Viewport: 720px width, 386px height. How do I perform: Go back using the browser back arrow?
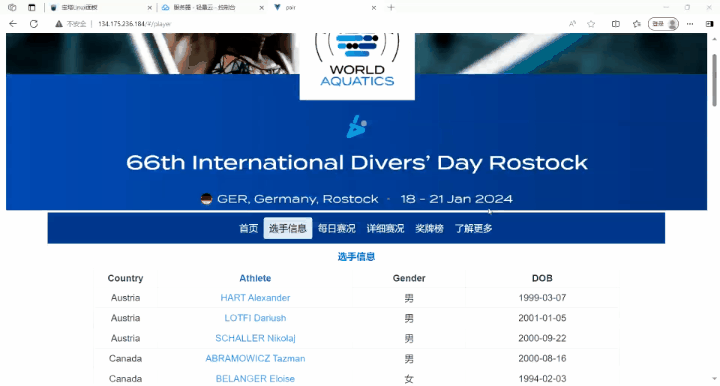click(13, 24)
